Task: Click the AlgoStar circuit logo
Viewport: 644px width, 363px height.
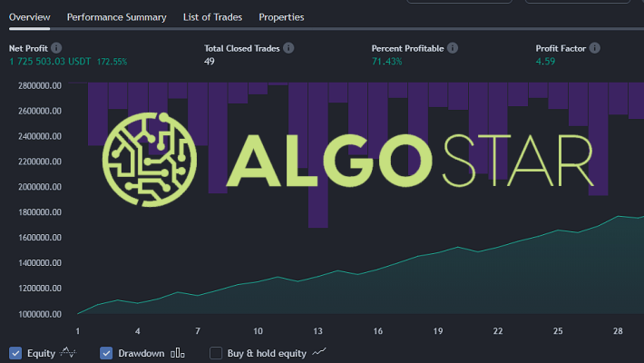Action: tap(150, 160)
